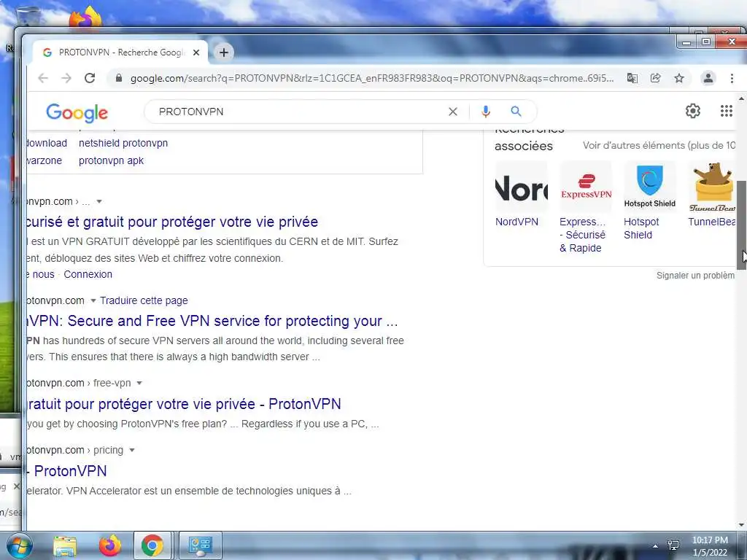This screenshot has width=747, height=560.
Task: Click 'Express... - Sécurisé & Rapide' link
Action: (x=583, y=235)
